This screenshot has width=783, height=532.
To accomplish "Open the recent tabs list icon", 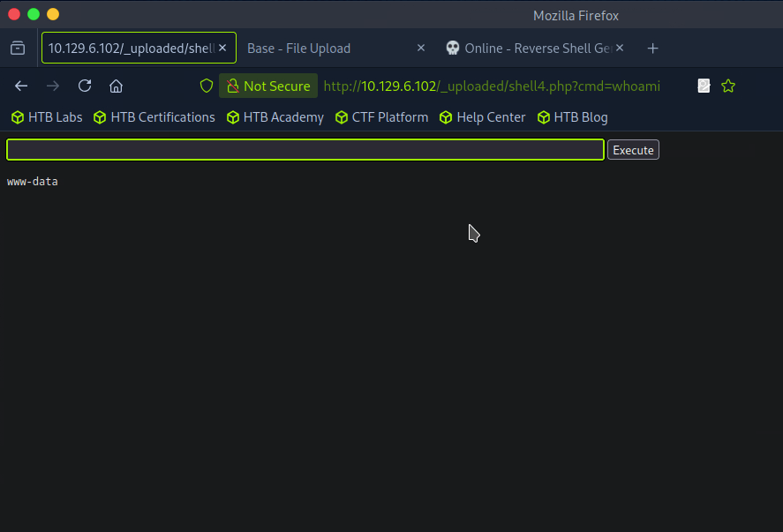I will (x=18, y=49).
